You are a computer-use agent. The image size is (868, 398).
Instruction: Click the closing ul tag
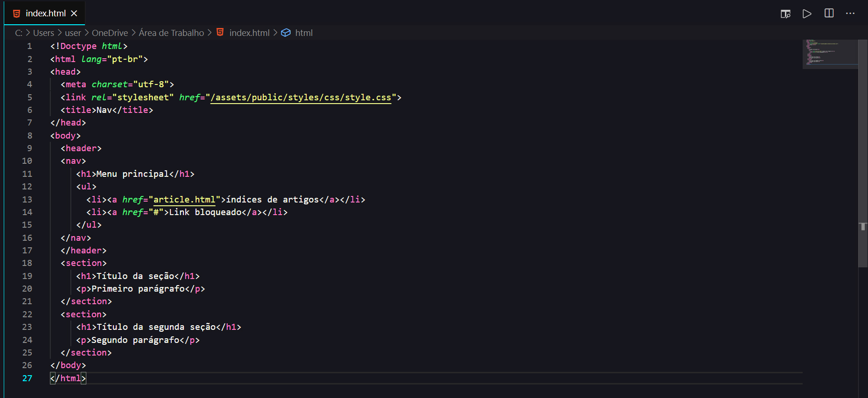(89, 225)
